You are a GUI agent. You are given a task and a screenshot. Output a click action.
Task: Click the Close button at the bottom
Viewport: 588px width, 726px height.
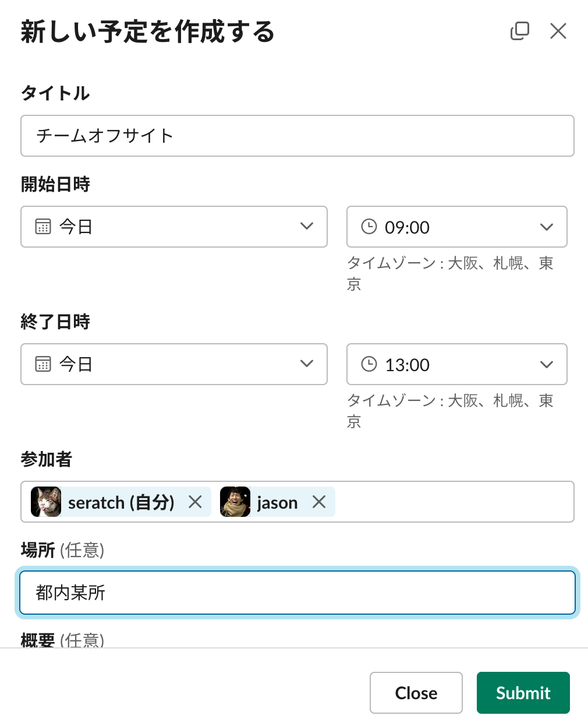(416, 693)
